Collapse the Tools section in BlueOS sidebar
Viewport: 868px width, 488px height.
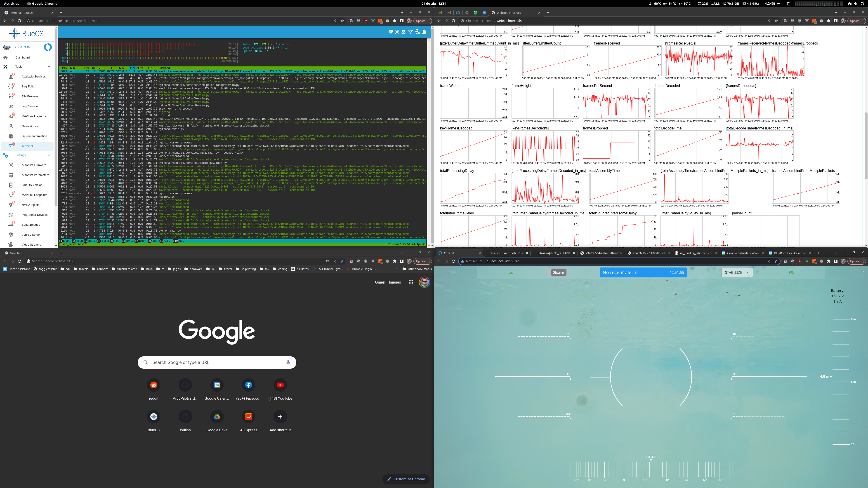click(49, 66)
